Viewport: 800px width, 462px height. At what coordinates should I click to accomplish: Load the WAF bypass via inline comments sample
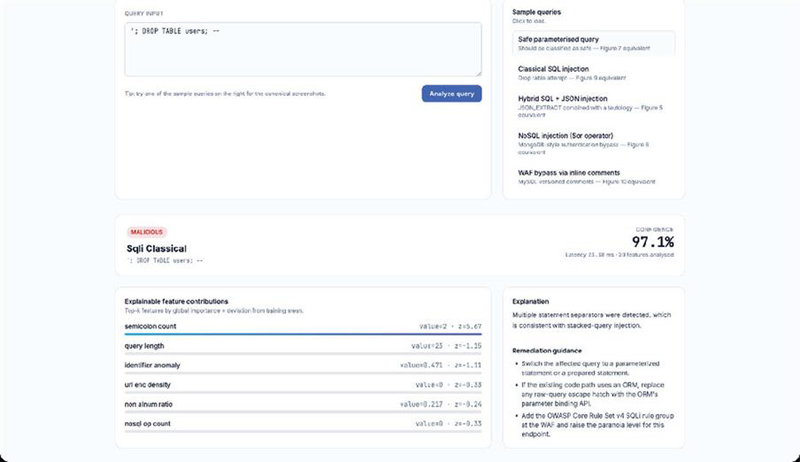click(x=593, y=177)
